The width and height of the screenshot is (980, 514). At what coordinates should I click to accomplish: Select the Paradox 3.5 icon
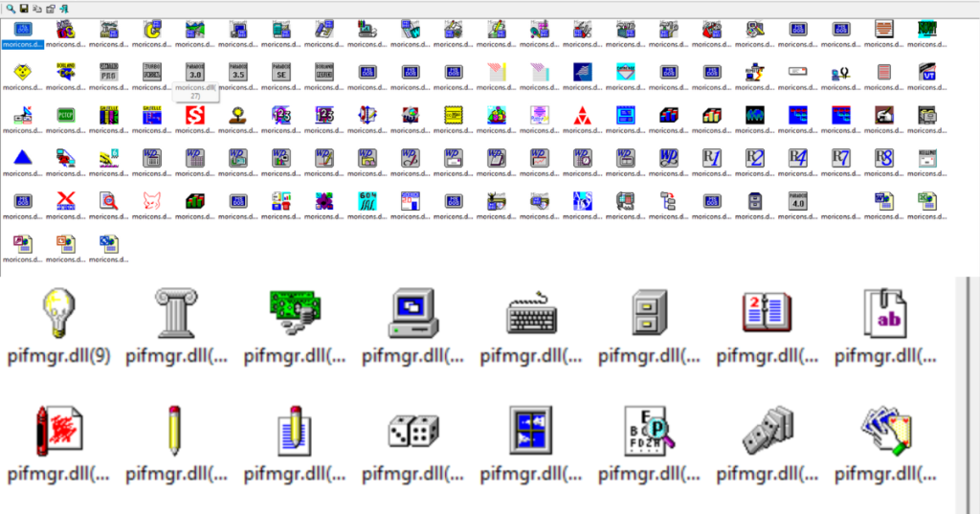click(x=238, y=72)
